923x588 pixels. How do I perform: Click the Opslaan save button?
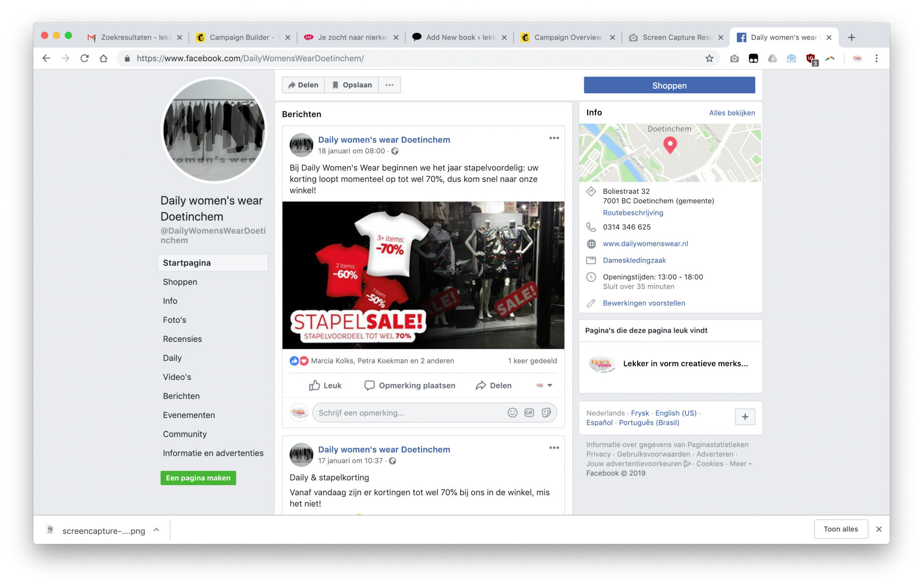coord(351,85)
